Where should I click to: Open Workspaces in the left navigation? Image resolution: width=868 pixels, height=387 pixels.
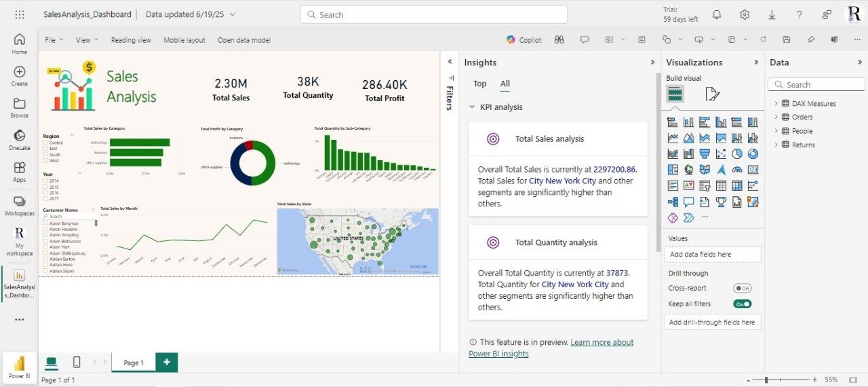point(19,206)
